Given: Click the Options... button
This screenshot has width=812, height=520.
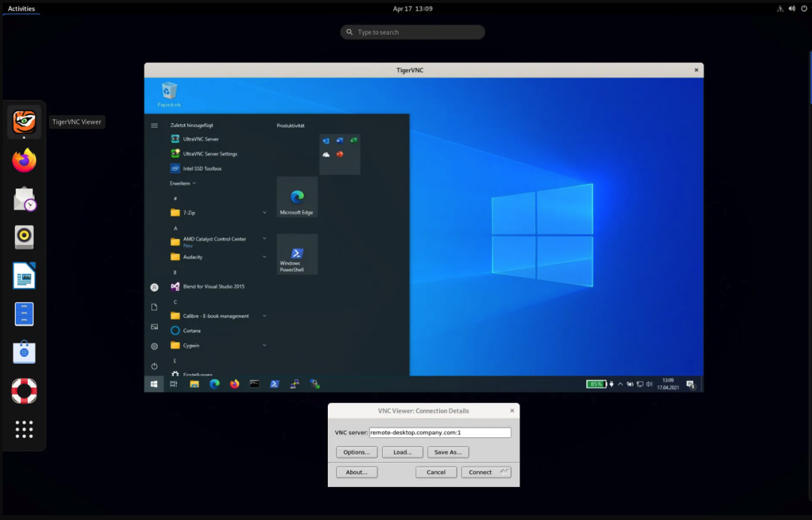Looking at the screenshot, I should [x=356, y=452].
